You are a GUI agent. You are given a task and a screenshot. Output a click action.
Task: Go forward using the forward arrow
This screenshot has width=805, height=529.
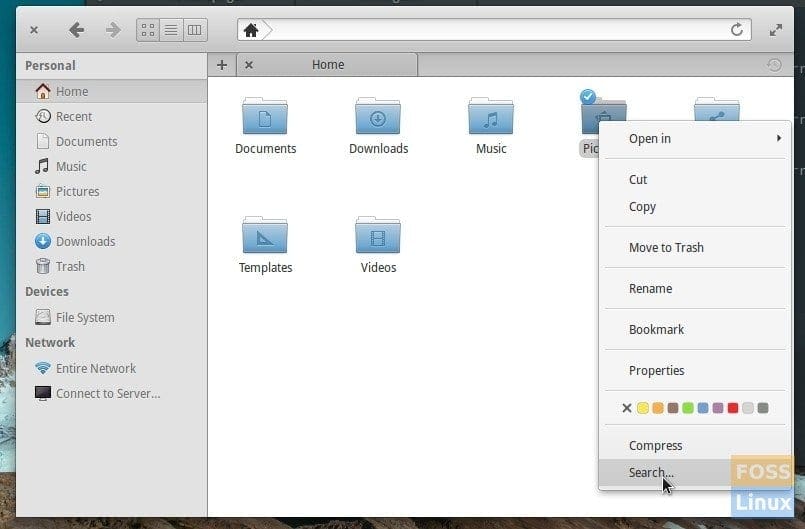point(113,30)
